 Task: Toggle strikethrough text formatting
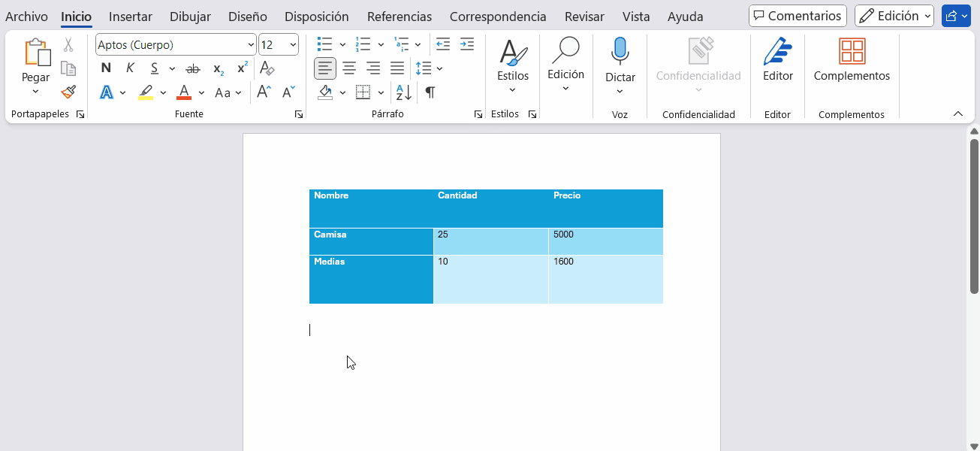click(x=193, y=69)
